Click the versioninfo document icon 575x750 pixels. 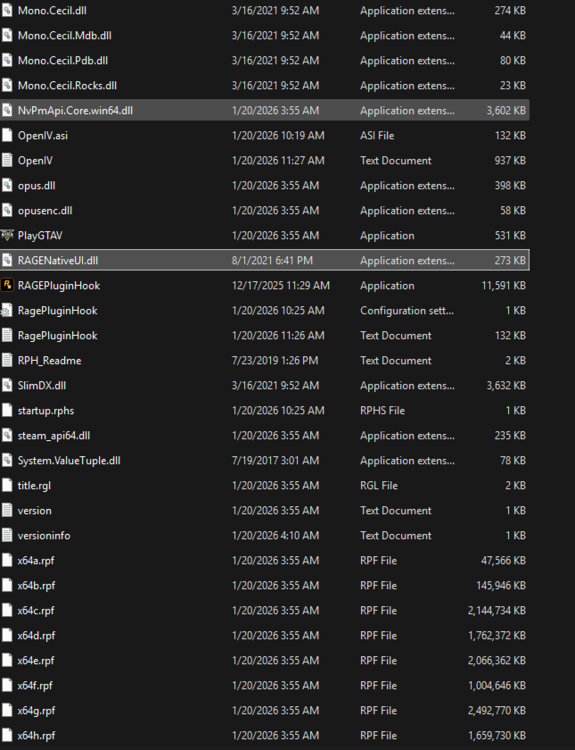pyautogui.click(x=7, y=535)
